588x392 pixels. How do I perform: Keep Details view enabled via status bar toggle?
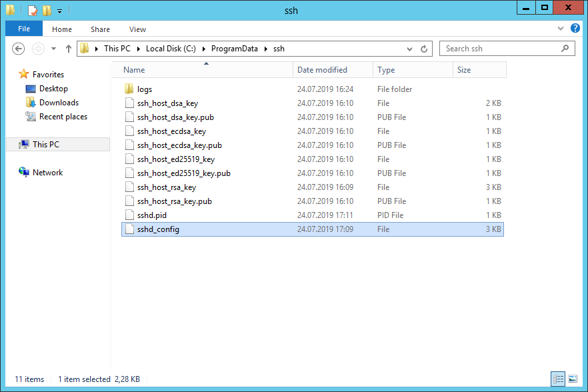[558, 379]
